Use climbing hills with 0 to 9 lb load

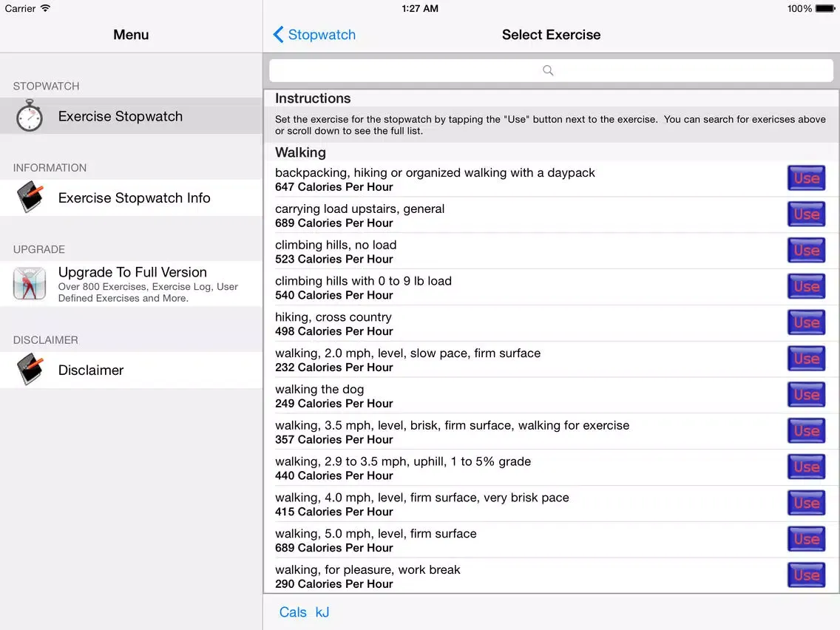tap(806, 286)
